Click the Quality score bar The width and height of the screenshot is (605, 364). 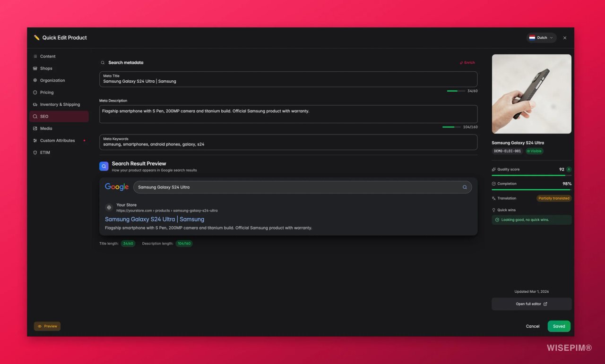(x=532, y=175)
